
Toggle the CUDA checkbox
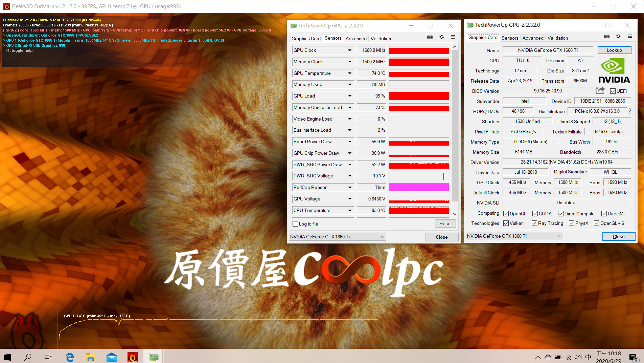pos(535,214)
